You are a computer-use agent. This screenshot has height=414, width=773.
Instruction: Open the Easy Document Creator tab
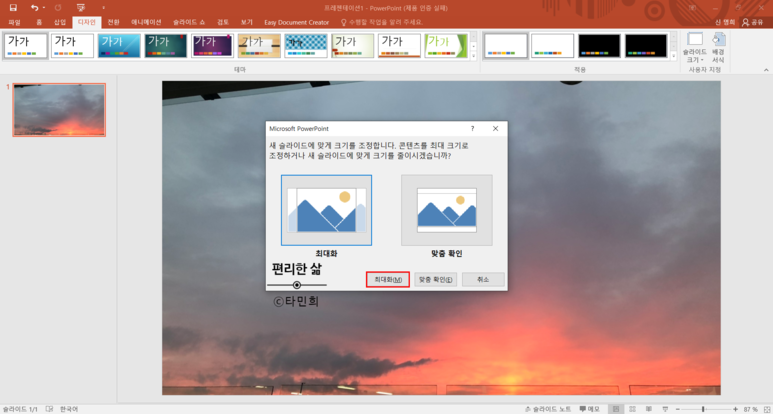click(x=297, y=23)
